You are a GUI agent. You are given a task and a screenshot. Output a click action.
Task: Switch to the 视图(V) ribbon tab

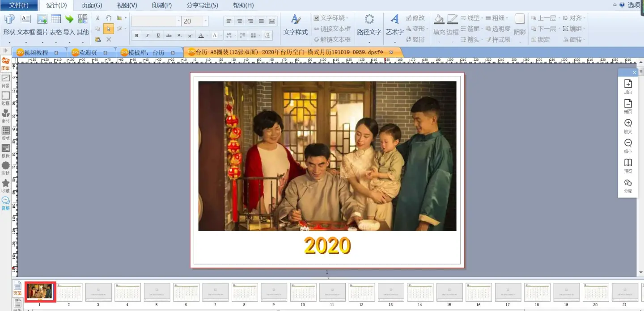pos(127,5)
